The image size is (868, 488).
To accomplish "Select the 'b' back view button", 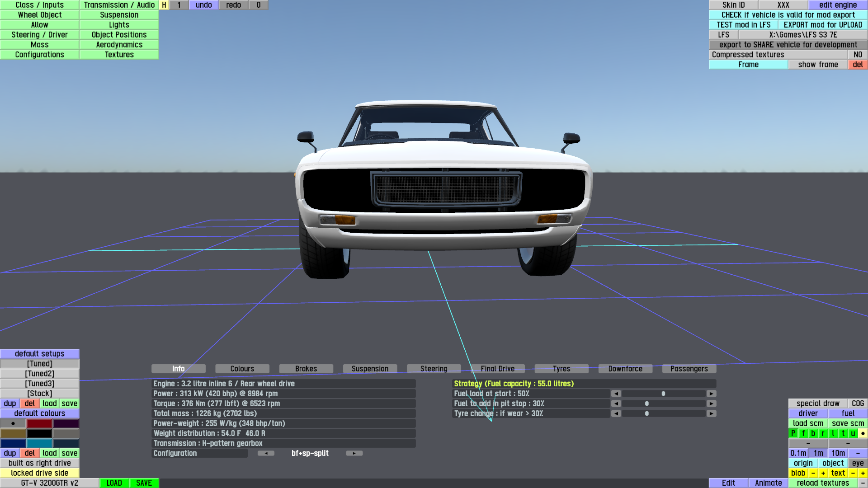I will click(813, 433).
